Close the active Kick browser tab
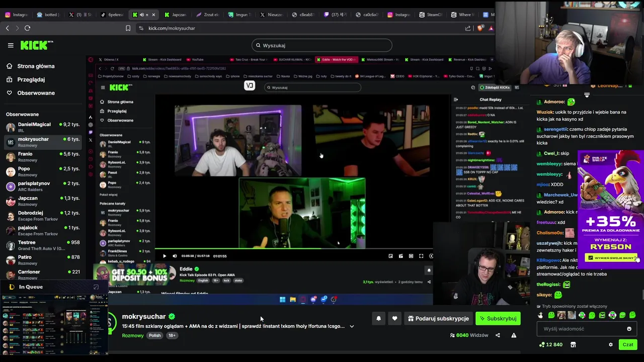The image size is (644, 362). (153, 15)
